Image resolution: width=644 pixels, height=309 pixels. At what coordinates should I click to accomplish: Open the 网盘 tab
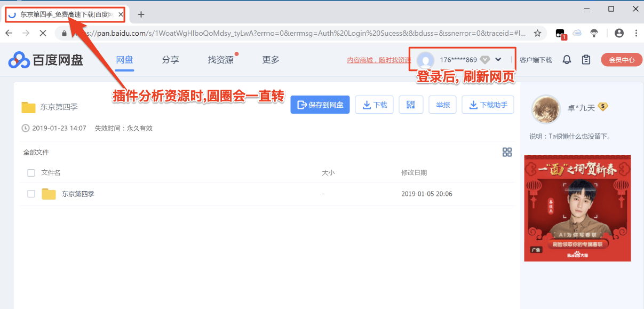coord(124,60)
